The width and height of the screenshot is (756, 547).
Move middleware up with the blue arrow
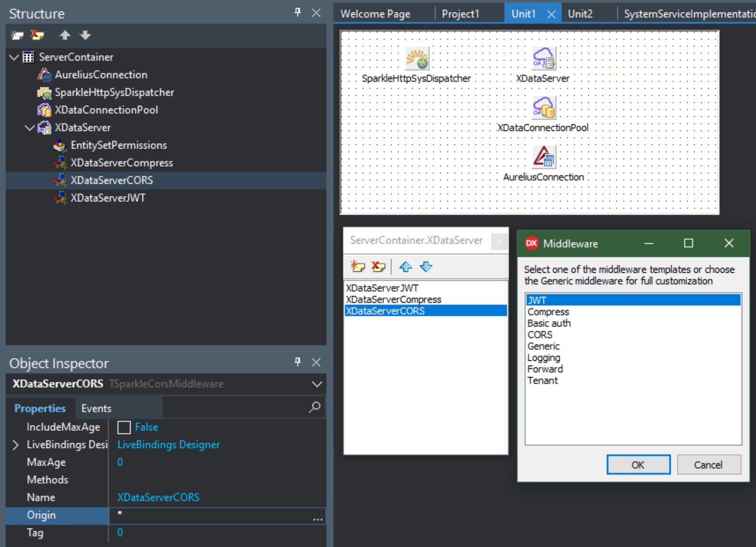coord(405,267)
